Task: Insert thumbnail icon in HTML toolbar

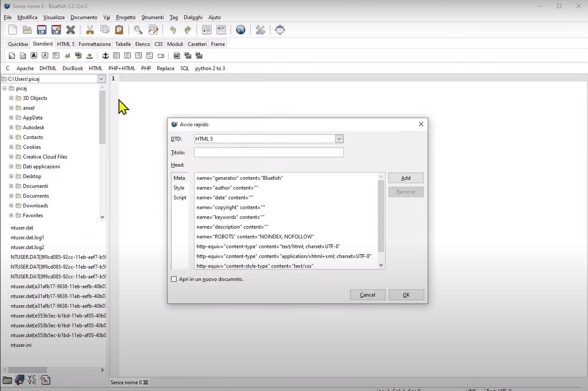Action: pos(188,56)
